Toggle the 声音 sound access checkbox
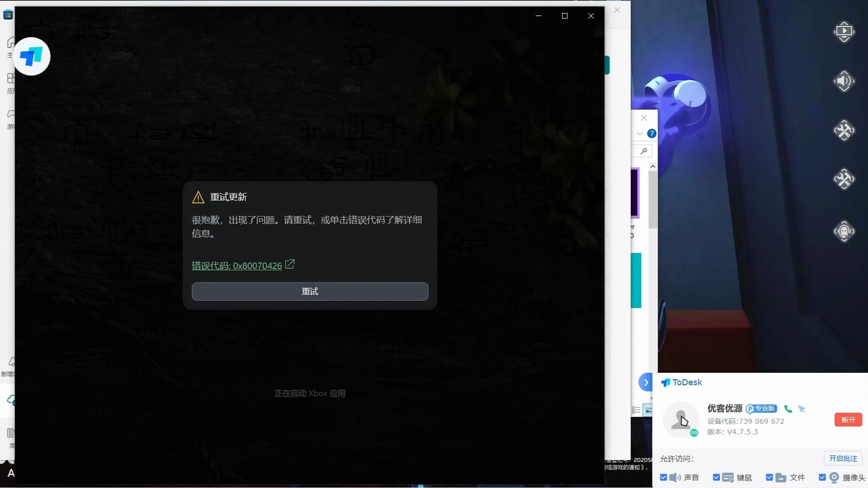Viewport: 868px width, 488px height. pyautogui.click(x=663, y=477)
